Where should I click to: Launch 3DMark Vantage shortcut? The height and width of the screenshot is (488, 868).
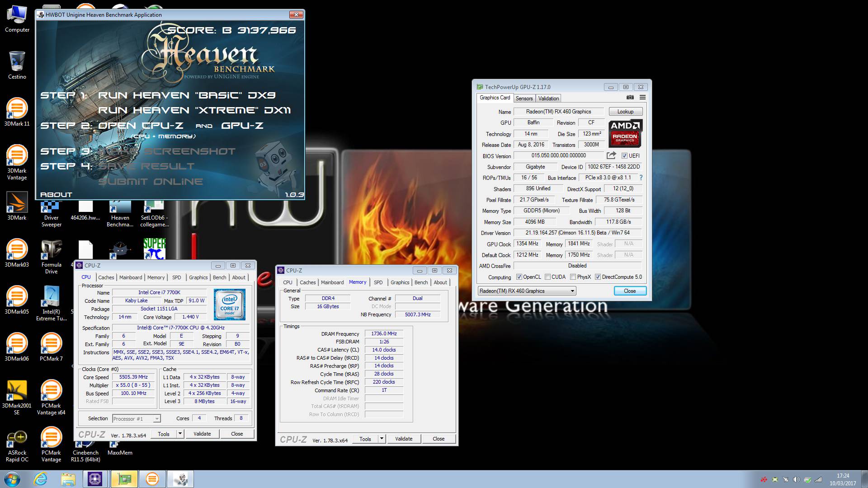click(17, 163)
